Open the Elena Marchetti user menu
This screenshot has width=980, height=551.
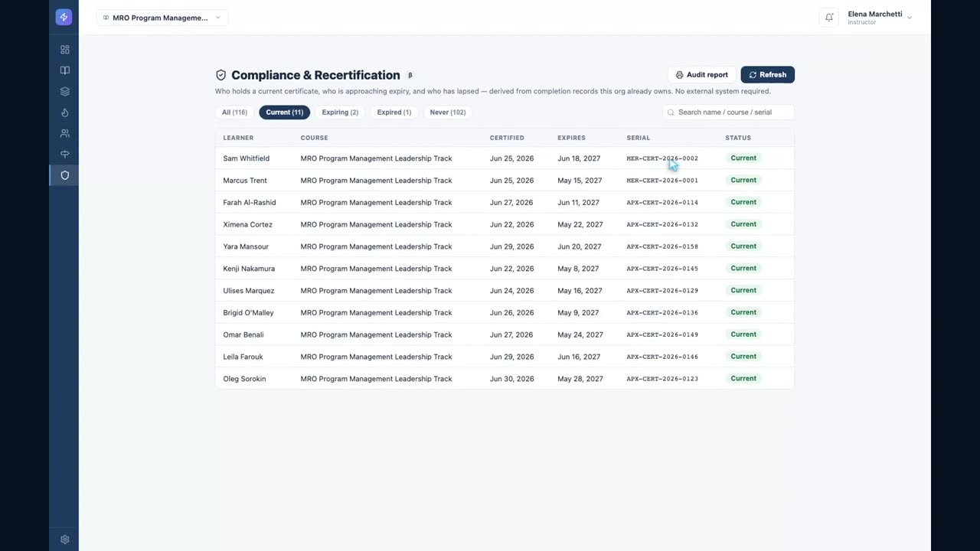point(880,18)
